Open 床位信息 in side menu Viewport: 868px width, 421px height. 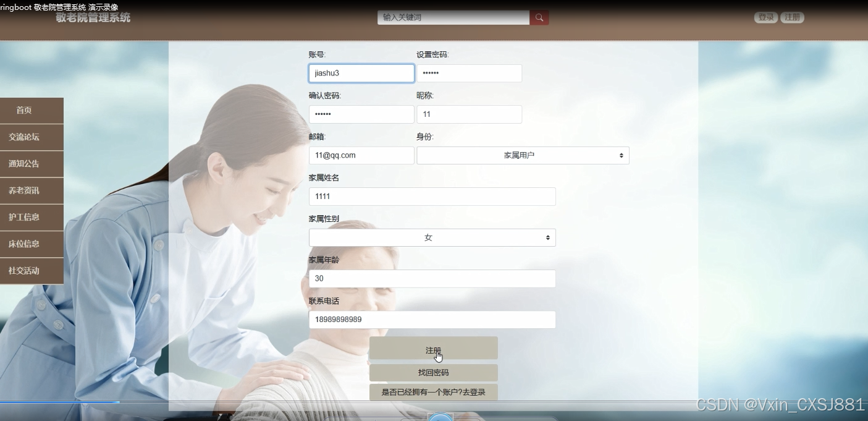coord(32,244)
